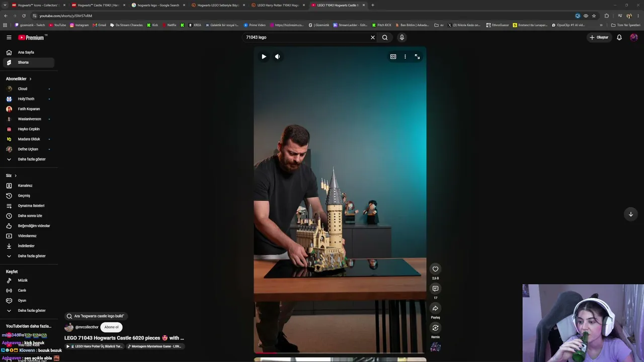Open the Prime Video bookmark
The image size is (644, 362).
(x=255, y=25)
